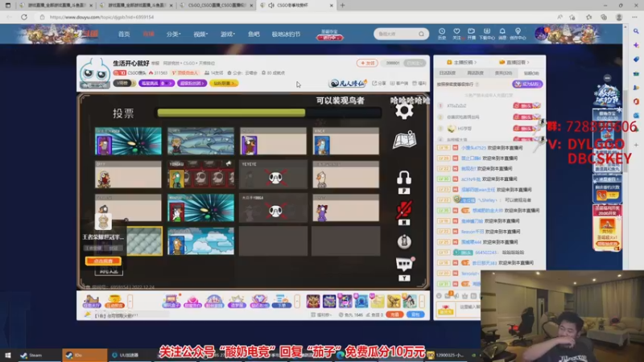Click the blue 背包 backpack button
Screen dimensions: 644x362
click(415, 315)
